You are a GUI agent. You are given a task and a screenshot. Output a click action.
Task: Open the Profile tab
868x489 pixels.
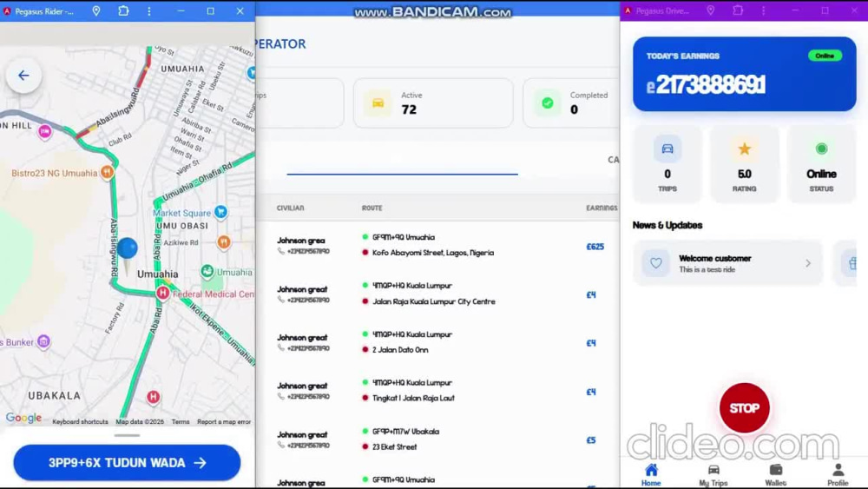tap(838, 474)
